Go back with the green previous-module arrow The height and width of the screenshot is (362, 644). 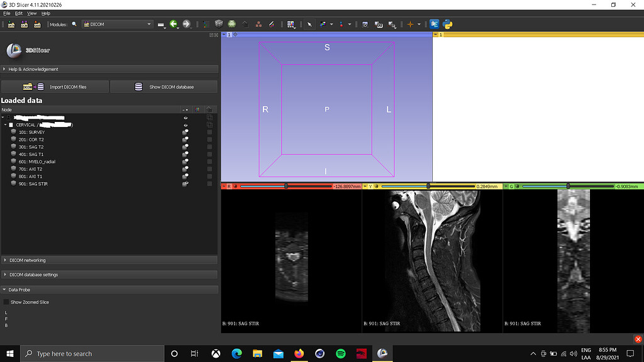[174, 24]
